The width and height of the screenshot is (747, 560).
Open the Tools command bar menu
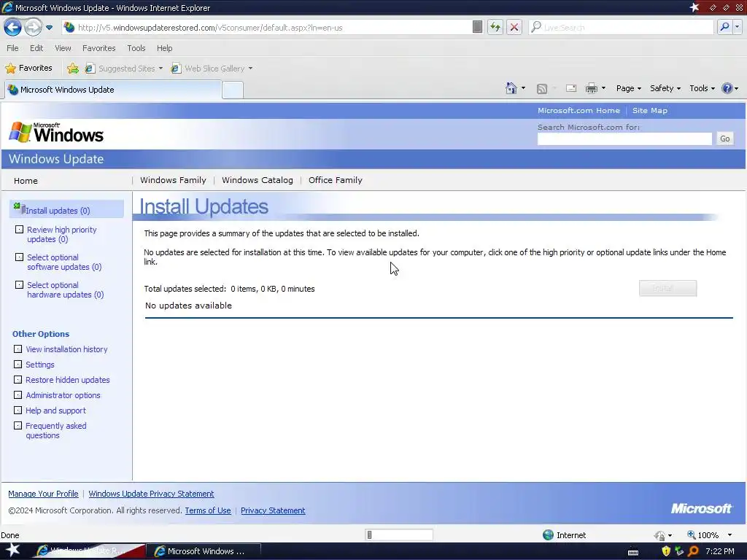tap(703, 88)
